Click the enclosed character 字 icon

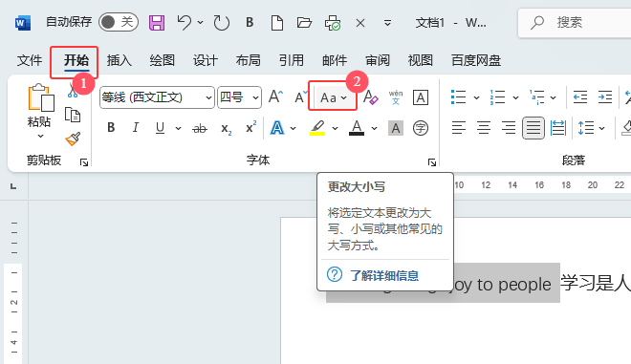pos(421,128)
